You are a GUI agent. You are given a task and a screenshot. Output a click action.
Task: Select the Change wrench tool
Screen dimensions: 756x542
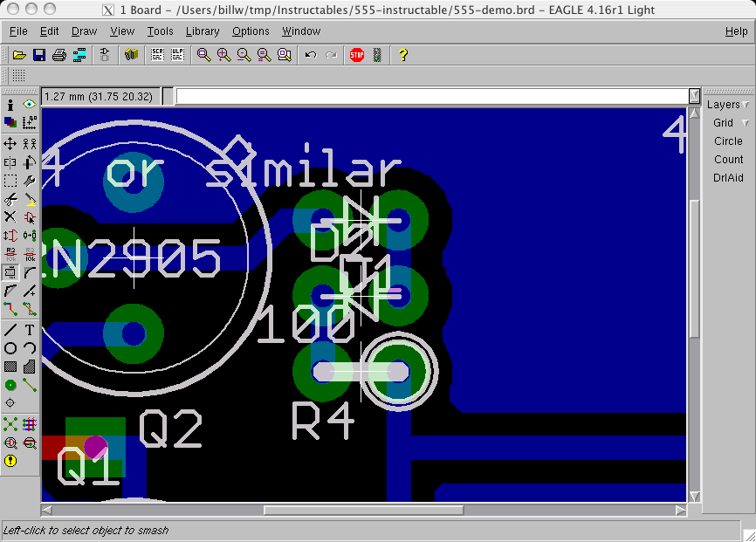tap(30, 181)
